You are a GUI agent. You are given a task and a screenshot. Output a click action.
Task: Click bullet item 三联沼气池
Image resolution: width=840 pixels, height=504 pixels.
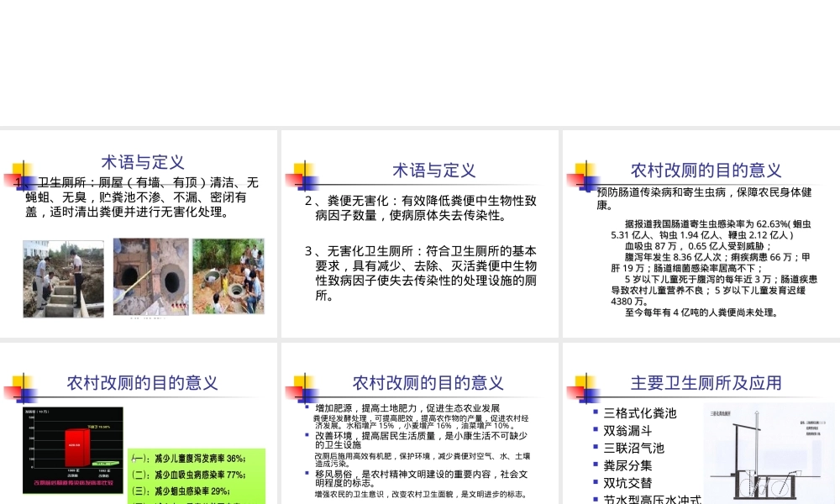pos(633,448)
